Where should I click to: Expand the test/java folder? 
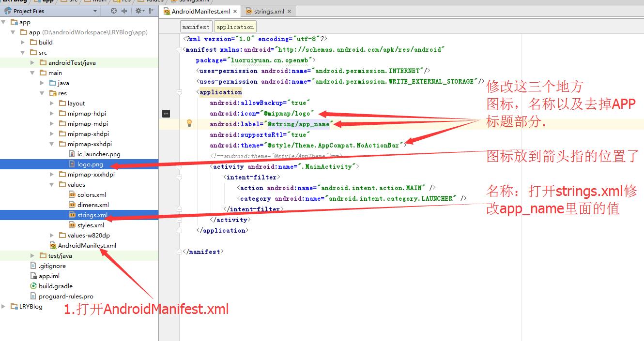pyautogui.click(x=32, y=255)
